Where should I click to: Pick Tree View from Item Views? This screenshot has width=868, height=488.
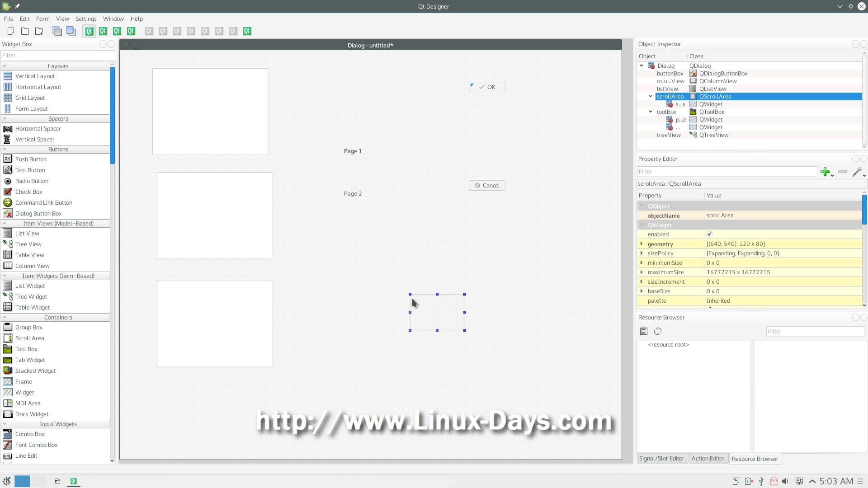click(28, 244)
